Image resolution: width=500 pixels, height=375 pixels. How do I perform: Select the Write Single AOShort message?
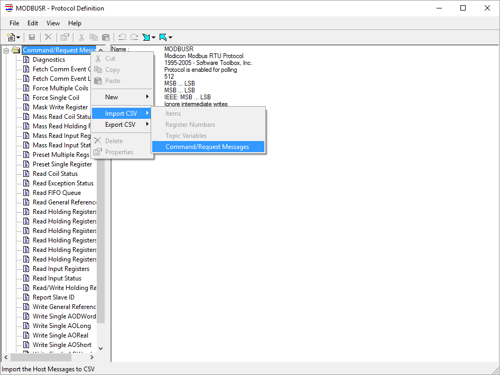pos(62,345)
